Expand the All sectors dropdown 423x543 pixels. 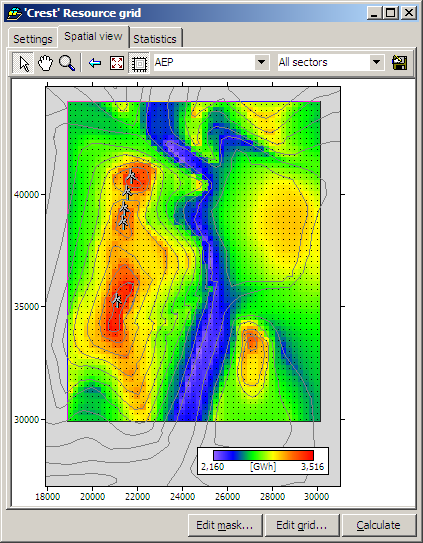pyautogui.click(x=377, y=62)
